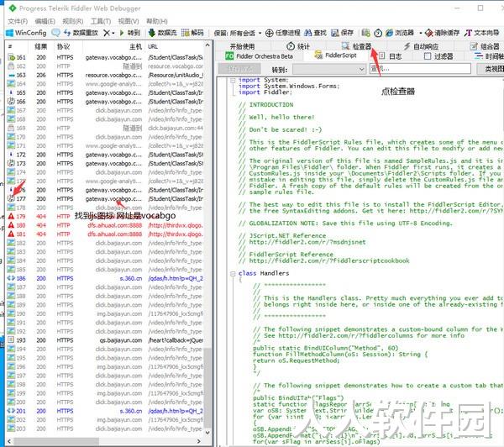
Task: Select the FiddlerScript tab
Action: click(335, 55)
